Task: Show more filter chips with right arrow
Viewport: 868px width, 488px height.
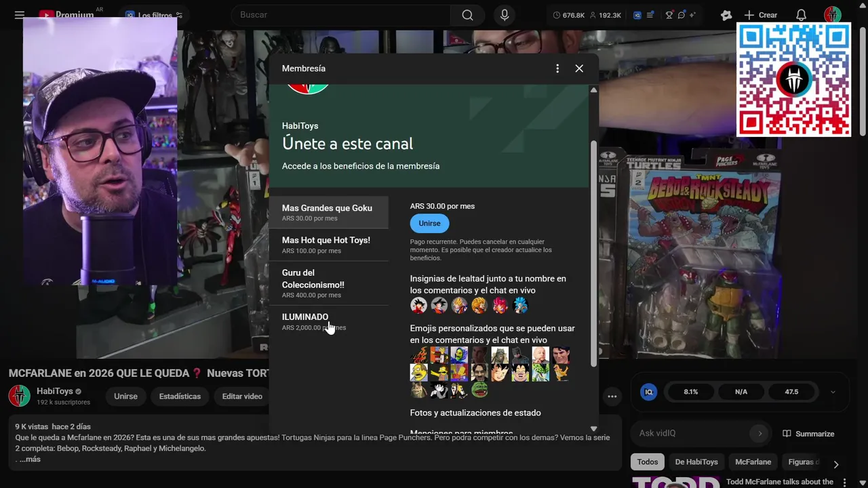Action: pyautogui.click(x=835, y=464)
